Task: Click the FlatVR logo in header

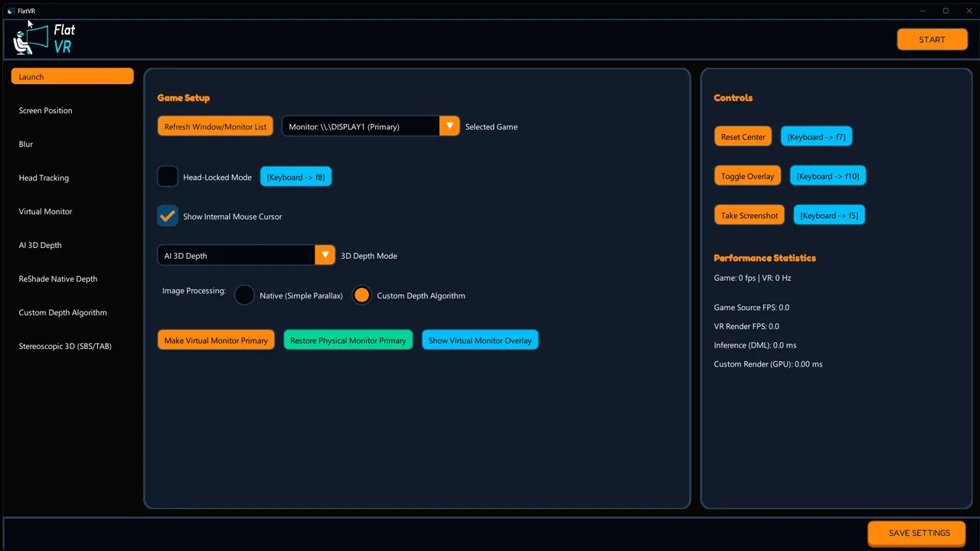Action: 45,39
